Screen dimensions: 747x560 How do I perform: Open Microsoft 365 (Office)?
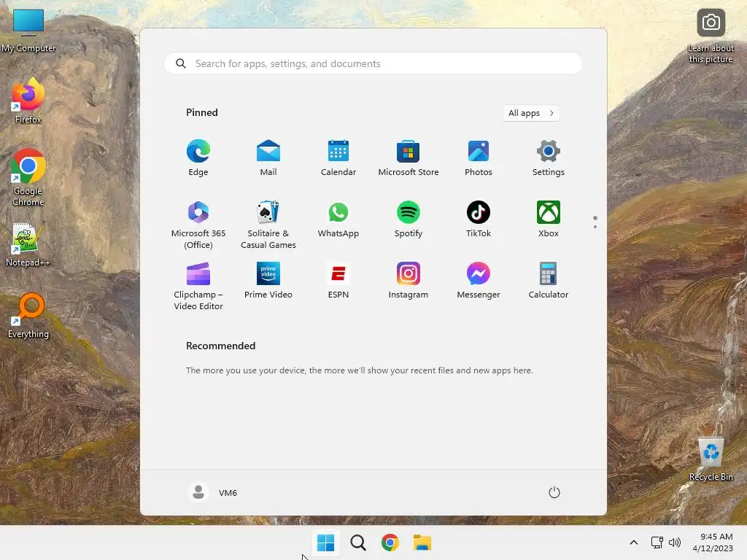click(198, 225)
